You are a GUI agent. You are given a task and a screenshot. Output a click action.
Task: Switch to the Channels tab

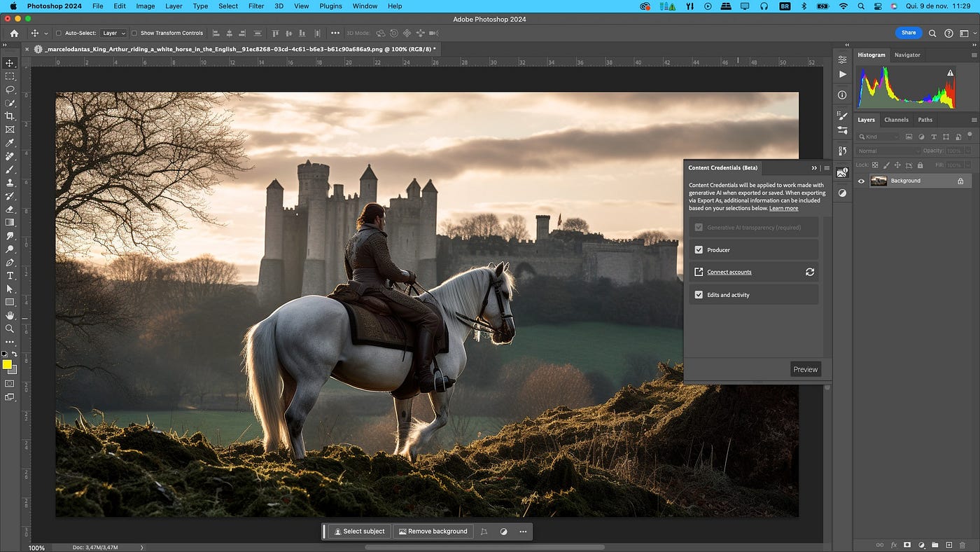point(896,120)
